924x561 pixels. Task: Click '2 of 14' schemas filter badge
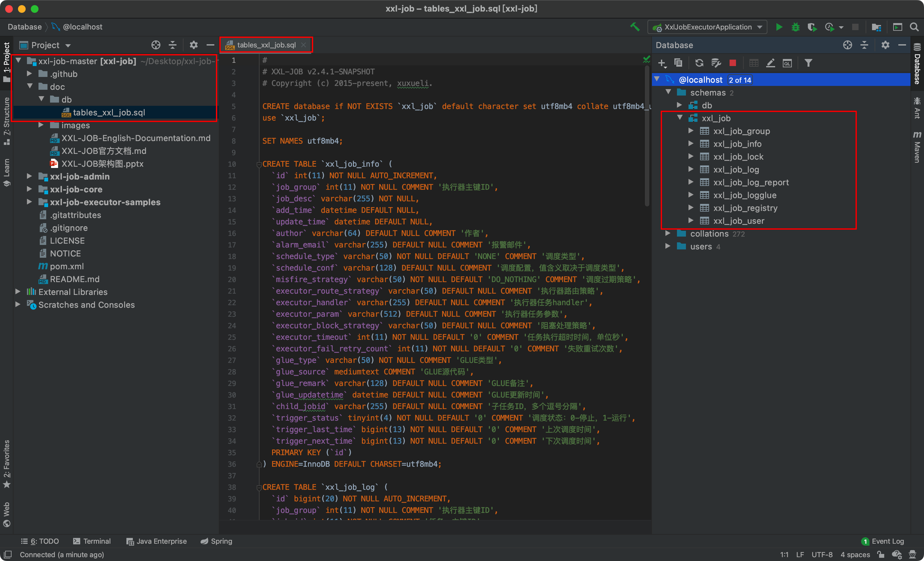740,80
